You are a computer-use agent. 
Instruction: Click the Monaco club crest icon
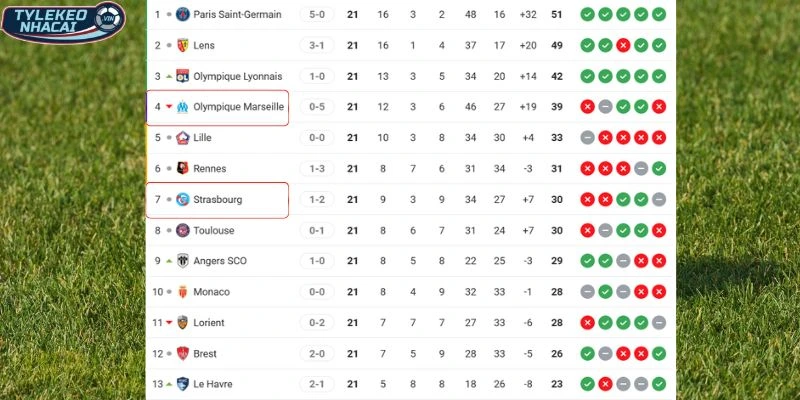183,292
